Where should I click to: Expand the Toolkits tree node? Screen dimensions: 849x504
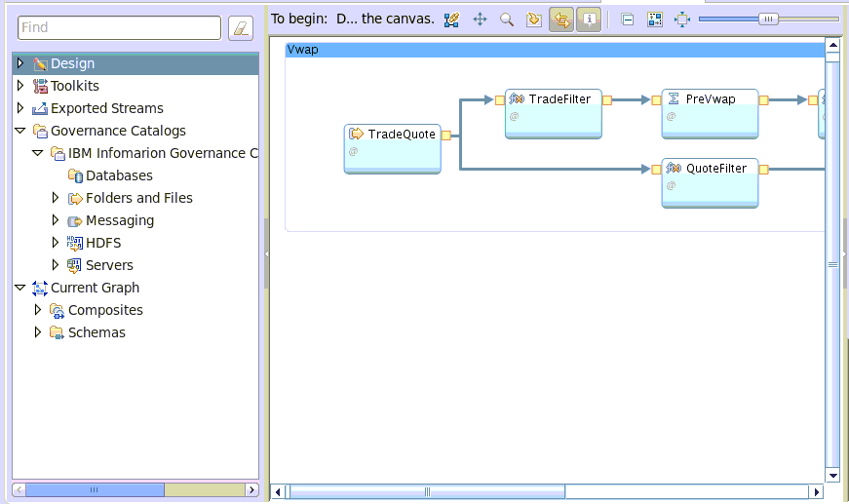click(x=20, y=86)
